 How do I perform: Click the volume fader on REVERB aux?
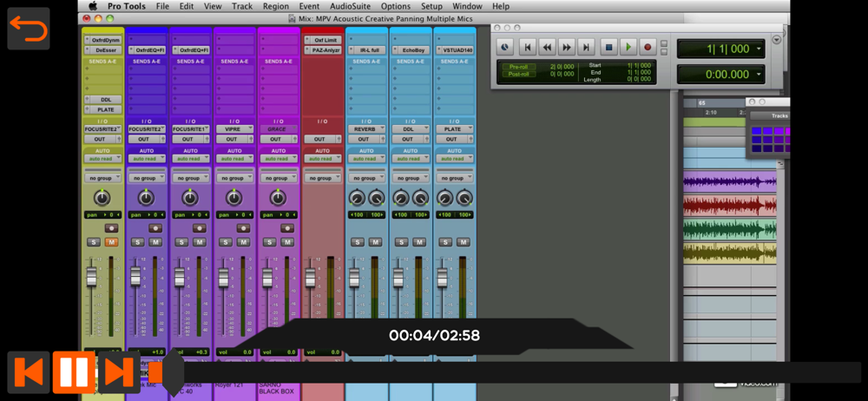coord(354,278)
